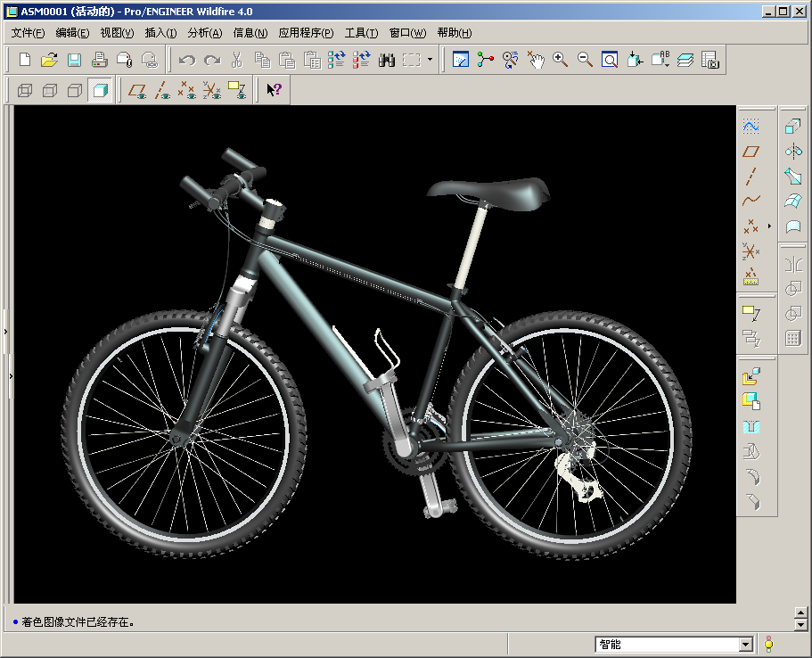Viewport: 812px width, 658px height.
Task: Toggle annotation element display
Action: (x=237, y=91)
